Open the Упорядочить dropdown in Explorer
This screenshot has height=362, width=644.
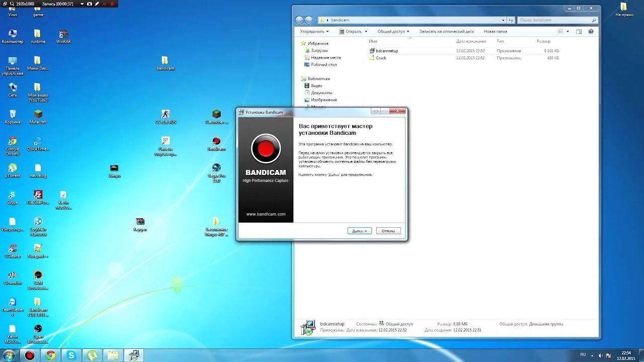click(314, 31)
